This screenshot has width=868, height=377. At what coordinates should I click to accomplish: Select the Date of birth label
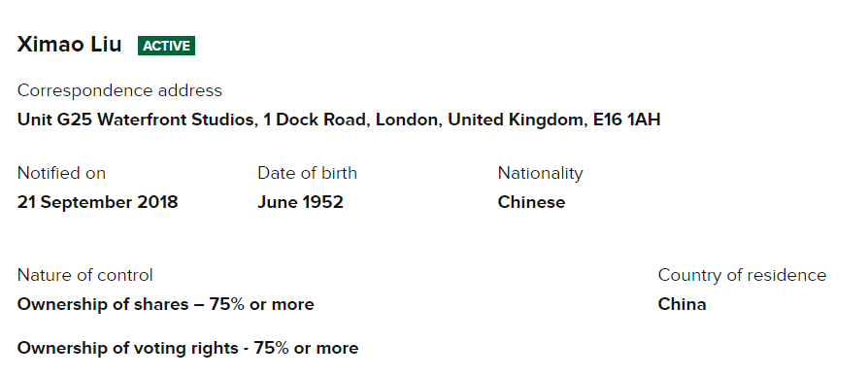(x=307, y=173)
